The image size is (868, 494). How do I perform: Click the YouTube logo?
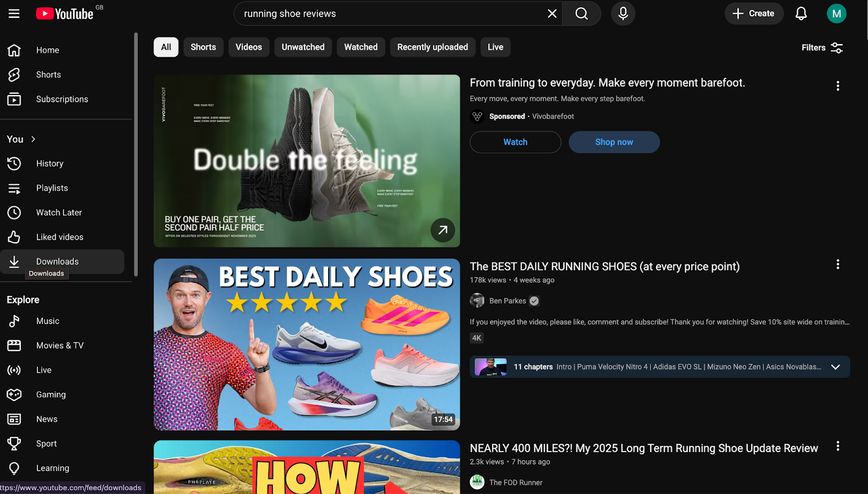click(65, 14)
